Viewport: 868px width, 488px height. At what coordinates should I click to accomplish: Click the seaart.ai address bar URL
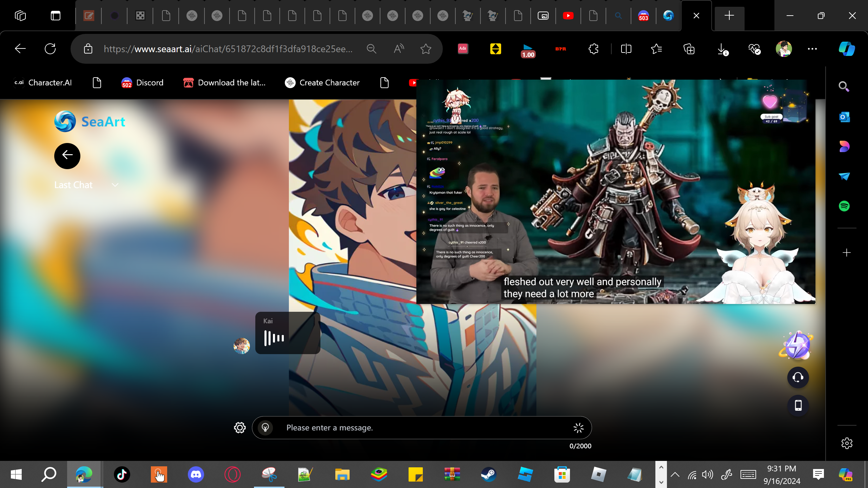pyautogui.click(x=228, y=49)
